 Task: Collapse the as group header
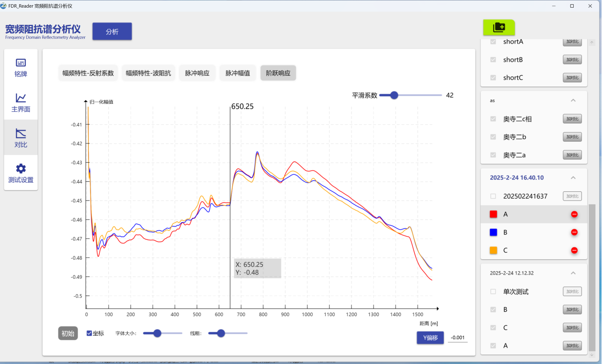573,100
